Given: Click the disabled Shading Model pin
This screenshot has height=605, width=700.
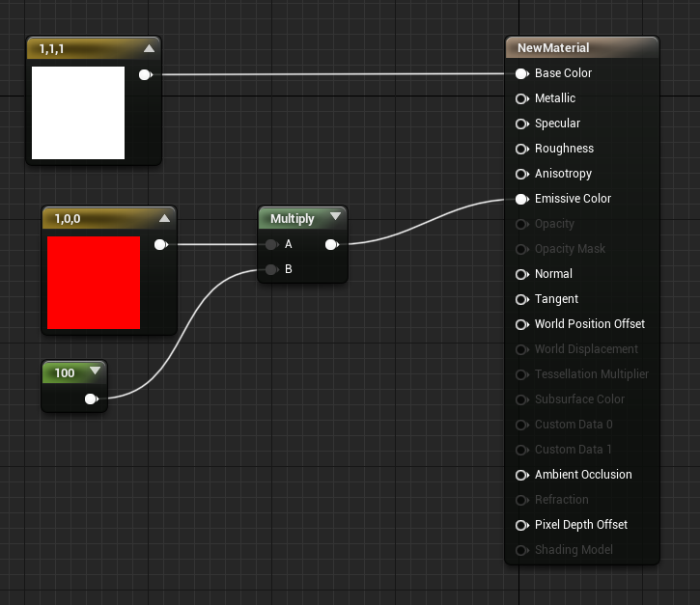Looking at the screenshot, I should (x=522, y=550).
